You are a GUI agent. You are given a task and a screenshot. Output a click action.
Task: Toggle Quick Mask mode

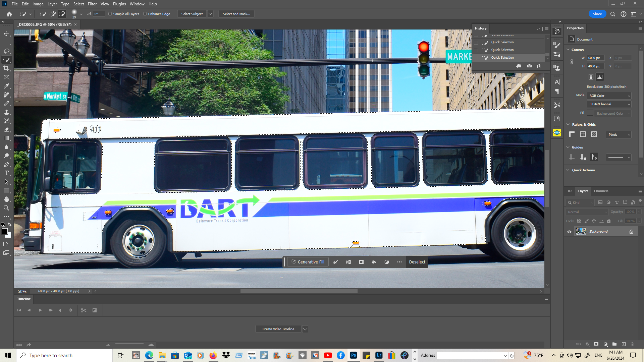pyautogui.click(x=6, y=244)
